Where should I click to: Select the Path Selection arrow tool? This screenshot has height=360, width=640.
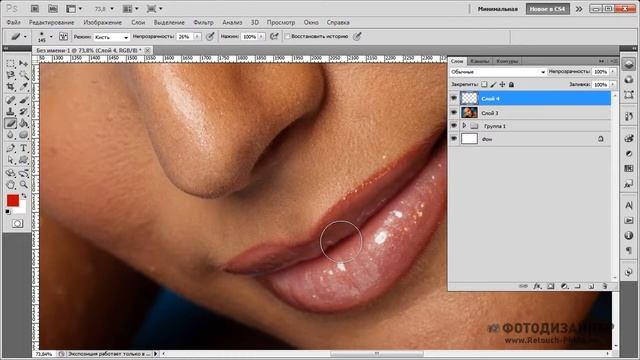(11, 160)
